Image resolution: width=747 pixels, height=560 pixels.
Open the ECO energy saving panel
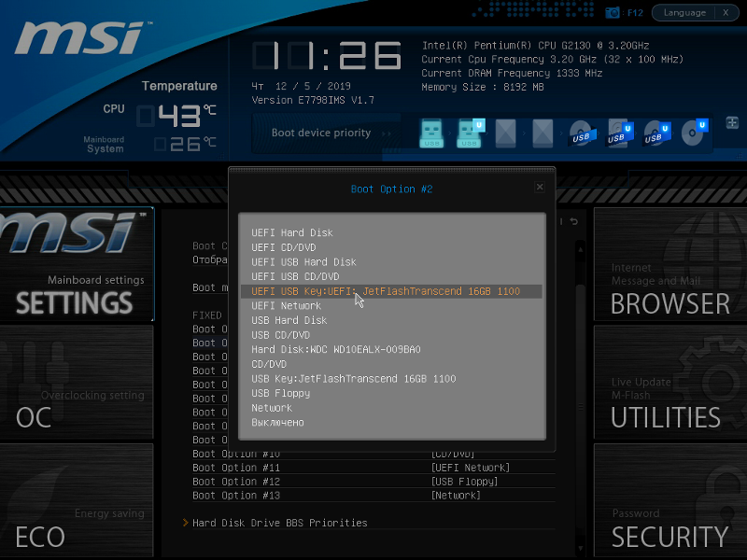tap(77, 500)
